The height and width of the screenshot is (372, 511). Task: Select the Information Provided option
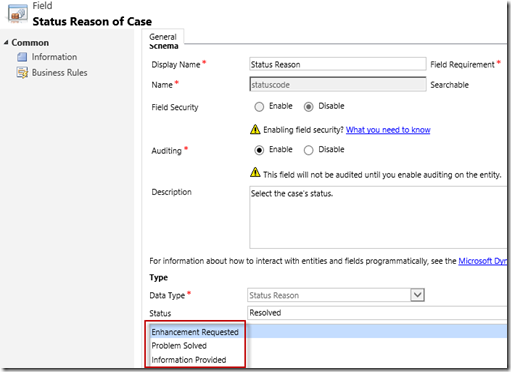coord(189,360)
